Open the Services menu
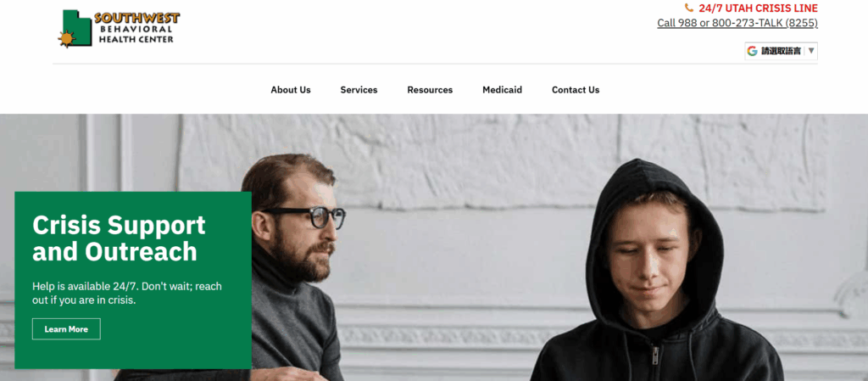 pyautogui.click(x=359, y=90)
